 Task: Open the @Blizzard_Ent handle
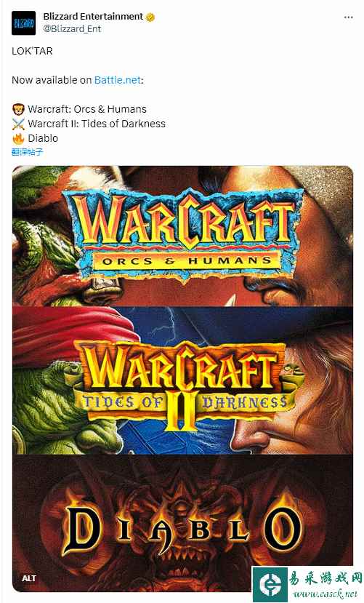tap(72, 29)
